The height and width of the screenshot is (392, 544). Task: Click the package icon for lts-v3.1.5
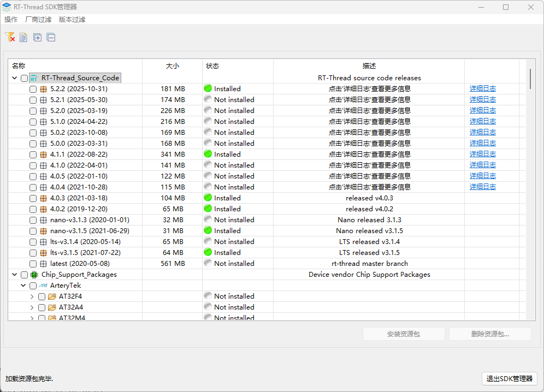tap(43, 253)
